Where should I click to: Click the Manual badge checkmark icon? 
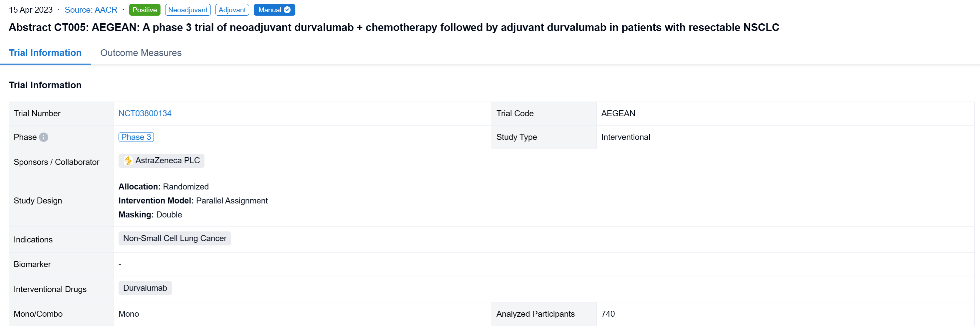287,10
